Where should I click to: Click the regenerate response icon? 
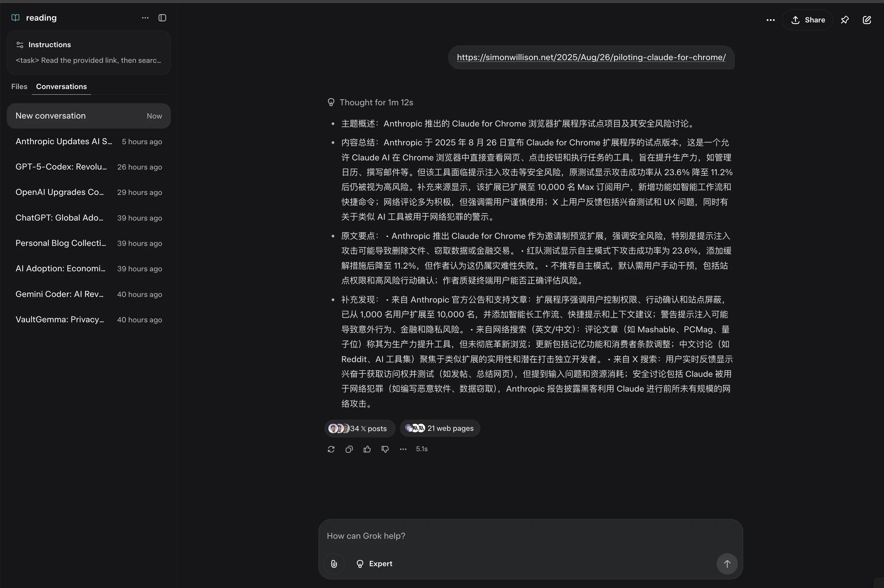[x=330, y=449]
